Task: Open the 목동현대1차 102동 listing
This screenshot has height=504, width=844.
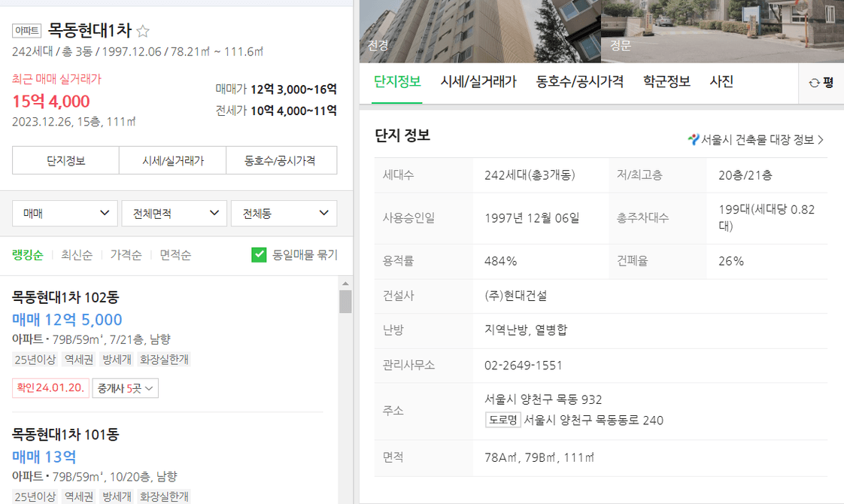Action: pos(65,297)
